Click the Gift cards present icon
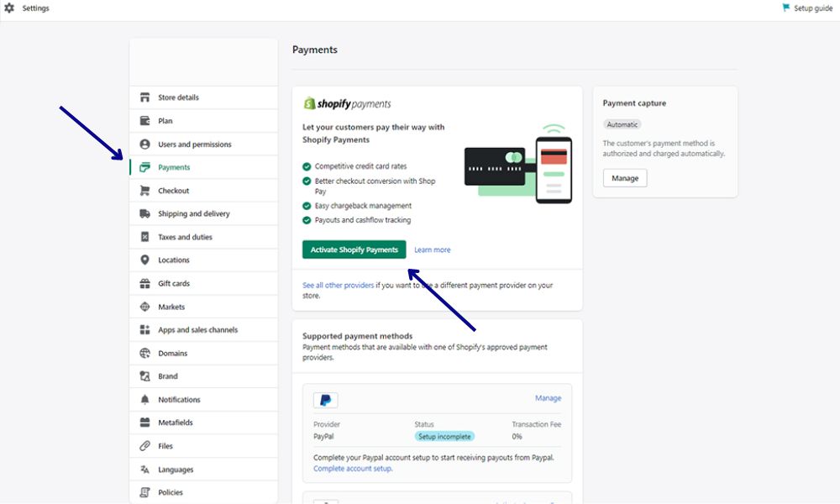Image resolution: width=840 pixels, height=504 pixels. tap(144, 283)
